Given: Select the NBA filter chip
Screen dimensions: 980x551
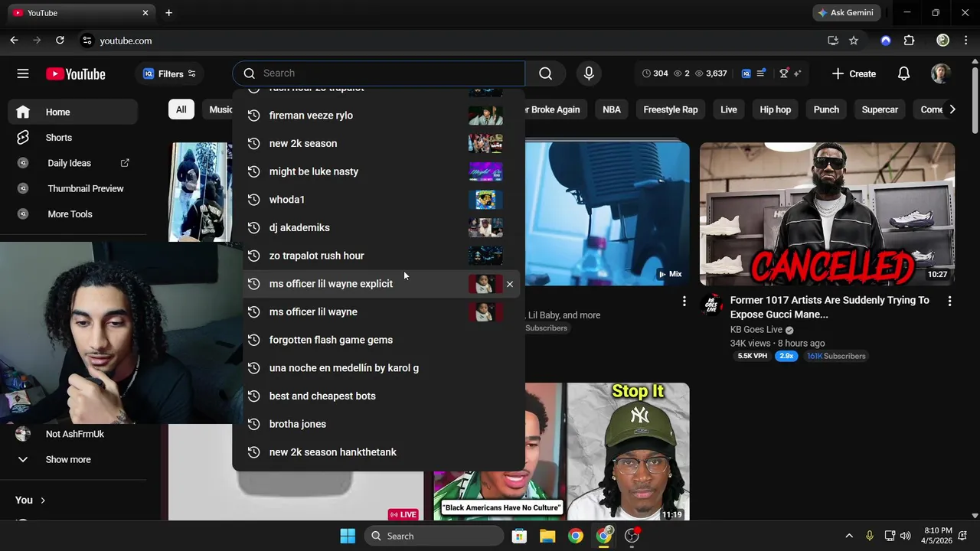Looking at the screenshot, I should tap(612, 109).
